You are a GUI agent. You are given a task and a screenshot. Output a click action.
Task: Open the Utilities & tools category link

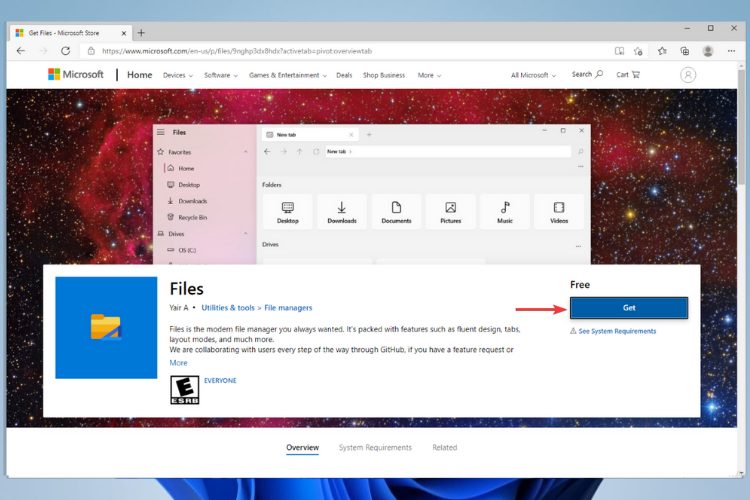[228, 308]
